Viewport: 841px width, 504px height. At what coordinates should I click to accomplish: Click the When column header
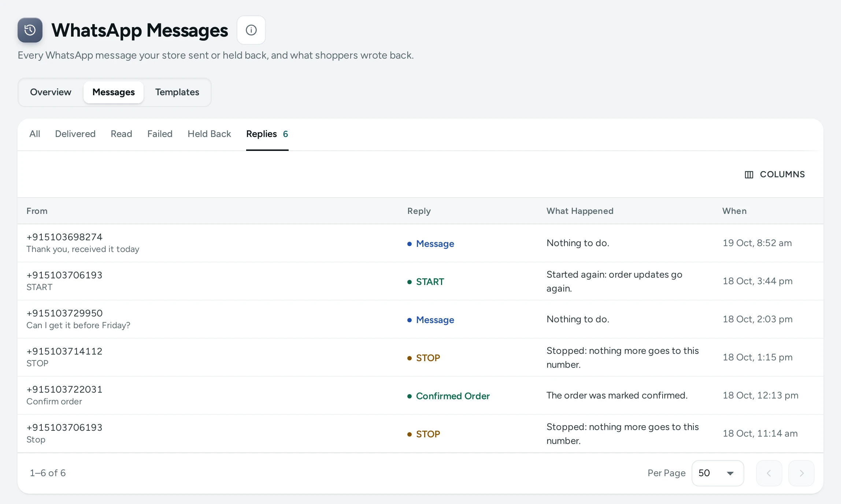[734, 211]
